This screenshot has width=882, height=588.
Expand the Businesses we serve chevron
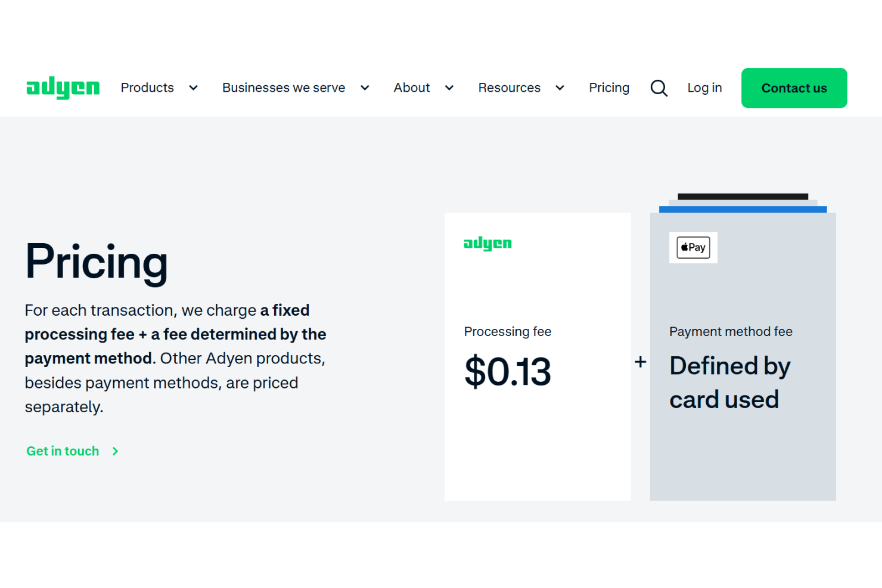[x=365, y=88]
